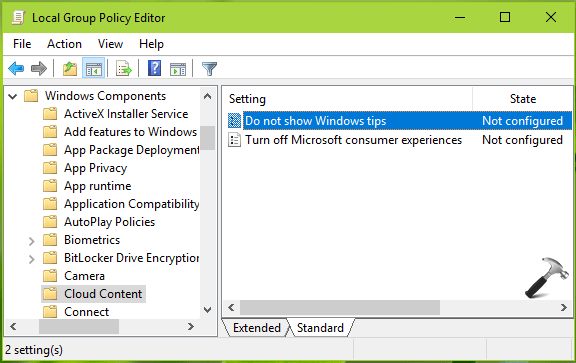Select App runtime tree item
This screenshot has width=576, height=363.
click(97, 186)
